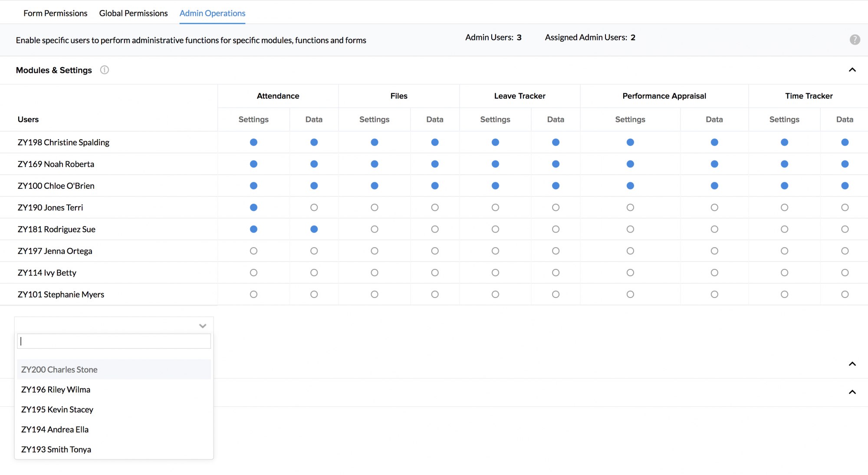Choose ZY193 Smith Tonya option
Viewport: 868px width, 475px height.
(x=56, y=449)
